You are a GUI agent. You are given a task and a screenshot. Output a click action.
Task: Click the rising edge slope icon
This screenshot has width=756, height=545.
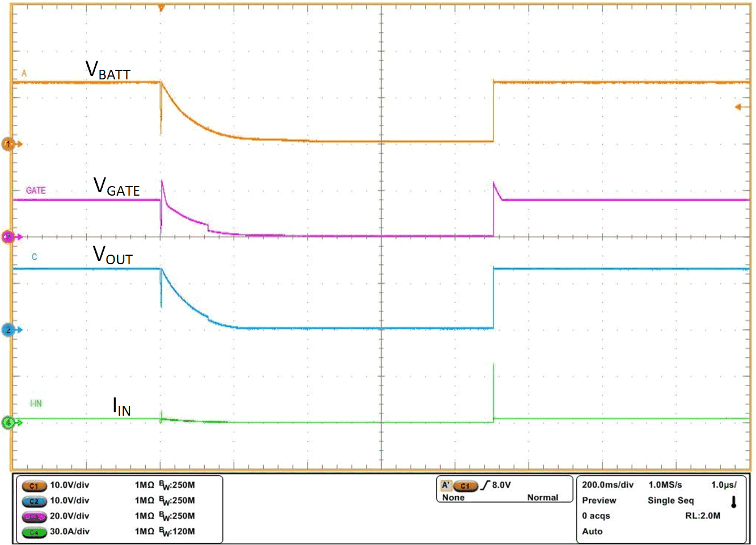[x=485, y=485]
